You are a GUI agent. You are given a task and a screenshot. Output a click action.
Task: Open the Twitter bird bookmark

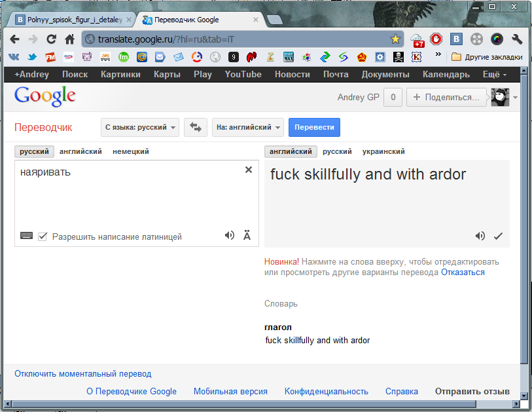point(32,57)
